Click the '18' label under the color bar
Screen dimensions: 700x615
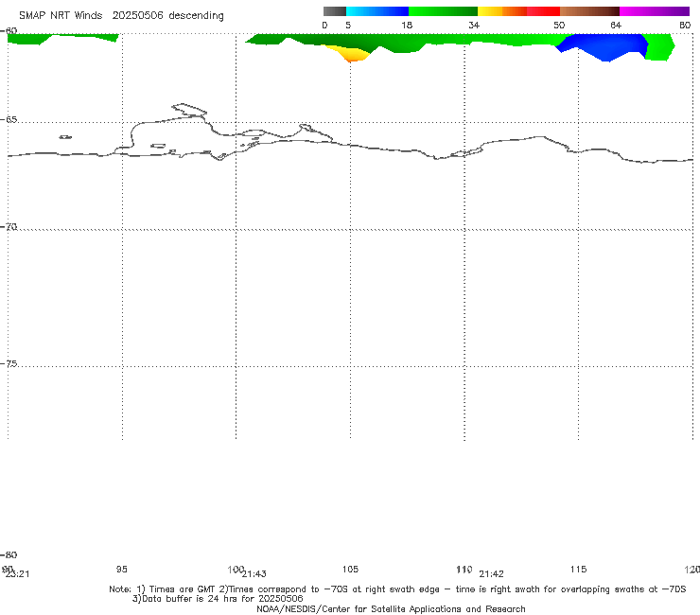click(x=407, y=25)
